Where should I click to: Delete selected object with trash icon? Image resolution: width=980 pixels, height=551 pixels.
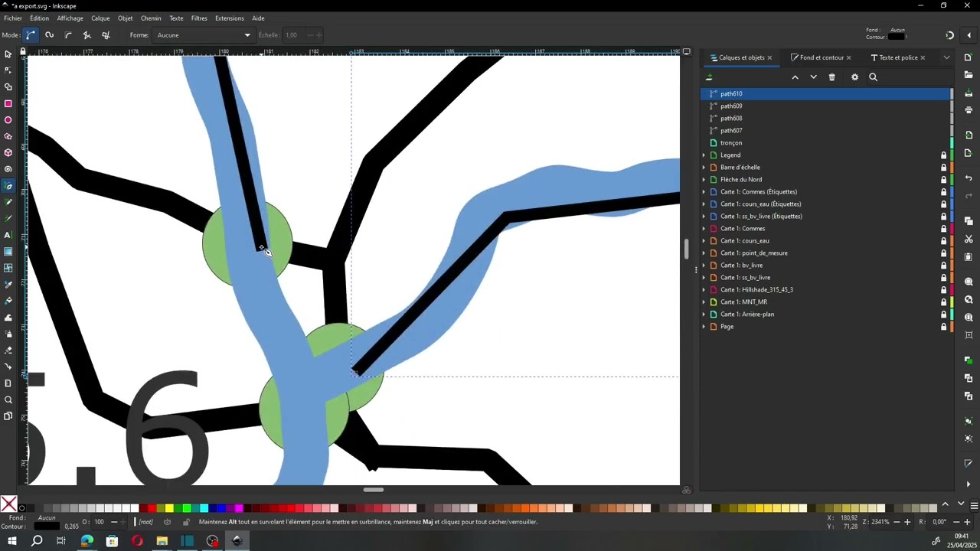pyautogui.click(x=831, y=77)
